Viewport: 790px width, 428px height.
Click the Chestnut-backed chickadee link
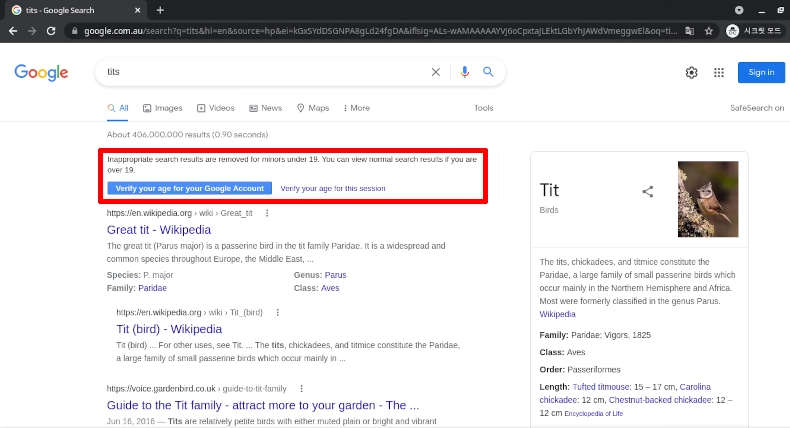point(661,400)
